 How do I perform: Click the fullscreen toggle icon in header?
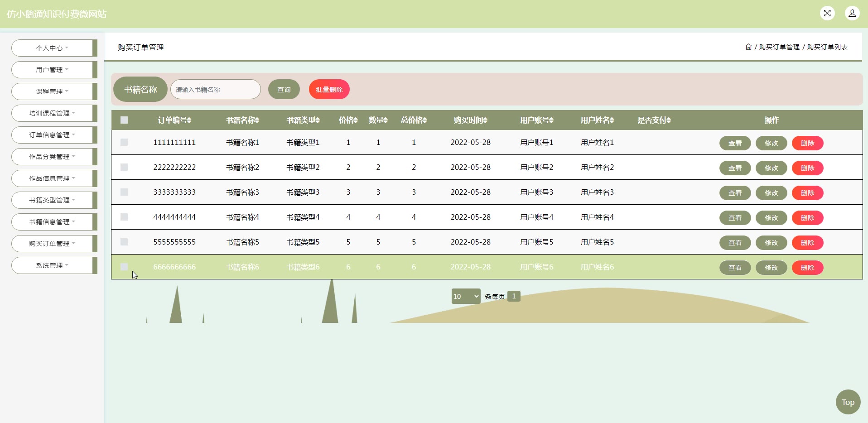(827, 13)
